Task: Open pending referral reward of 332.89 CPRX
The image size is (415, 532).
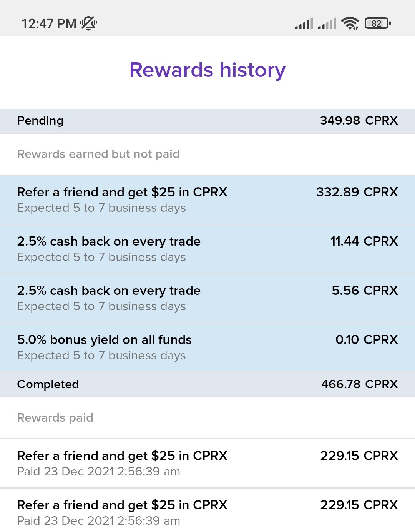Action: click(x=207, y=200)
